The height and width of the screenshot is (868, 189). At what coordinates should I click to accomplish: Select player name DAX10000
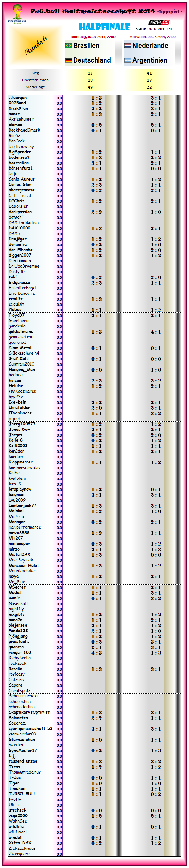[x=20, y=228]
